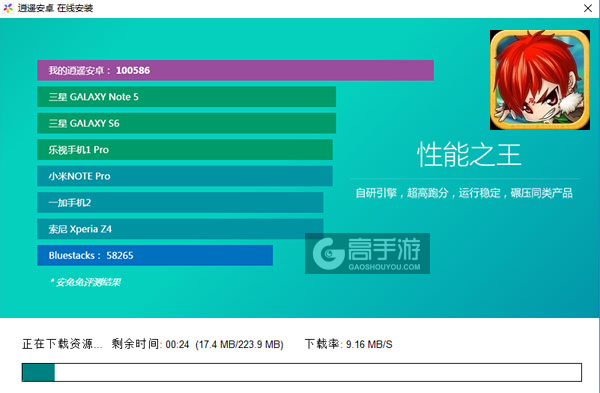Select the 我的逍遥安卓 100586 score bar

point(235,70)
